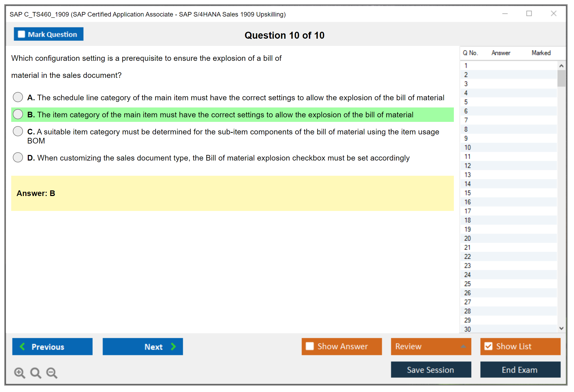Uncheck the Show List checkbox
The width and height of the screenshot is (574, 392).
tap(488, 346)
